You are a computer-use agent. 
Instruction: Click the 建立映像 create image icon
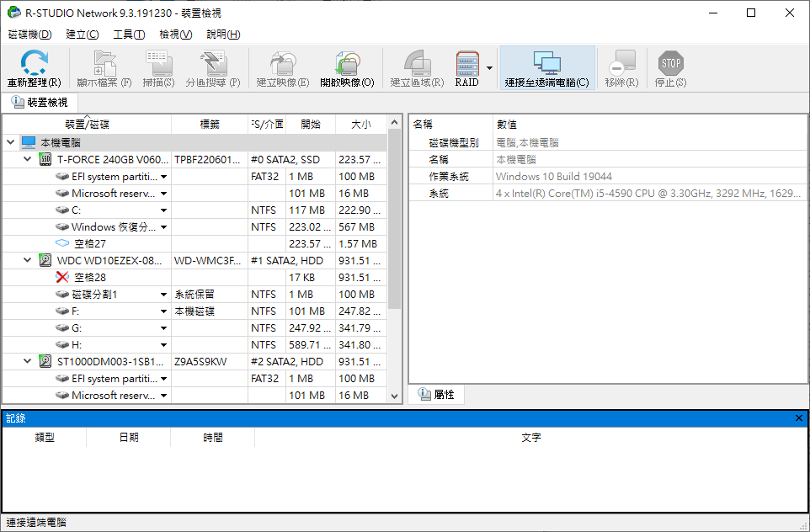283,63
